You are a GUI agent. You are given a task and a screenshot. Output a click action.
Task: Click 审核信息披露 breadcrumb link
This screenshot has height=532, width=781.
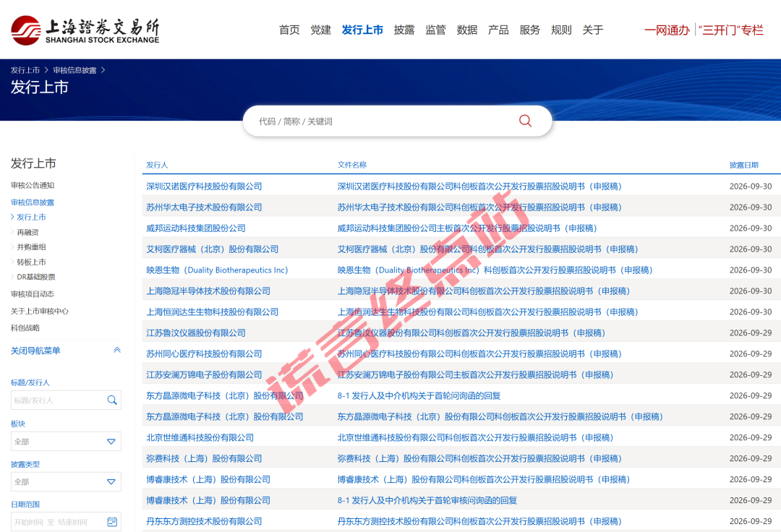pos(74,70)
